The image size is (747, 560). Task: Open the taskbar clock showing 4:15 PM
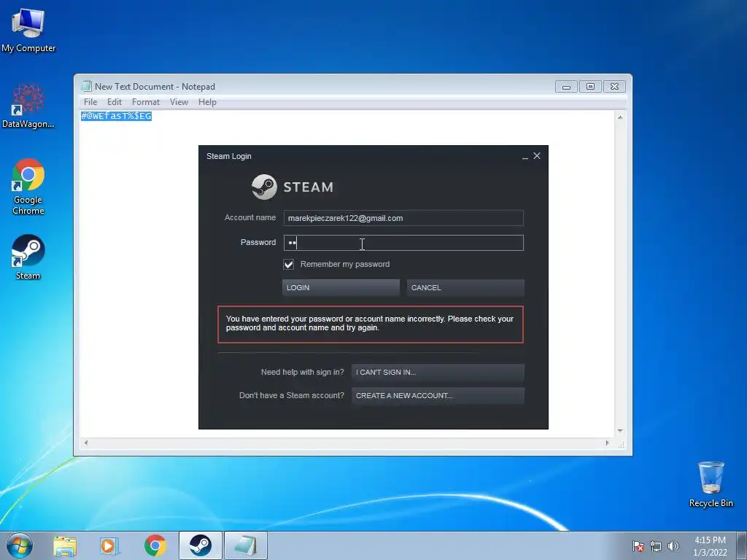click(x=710, y=546)
